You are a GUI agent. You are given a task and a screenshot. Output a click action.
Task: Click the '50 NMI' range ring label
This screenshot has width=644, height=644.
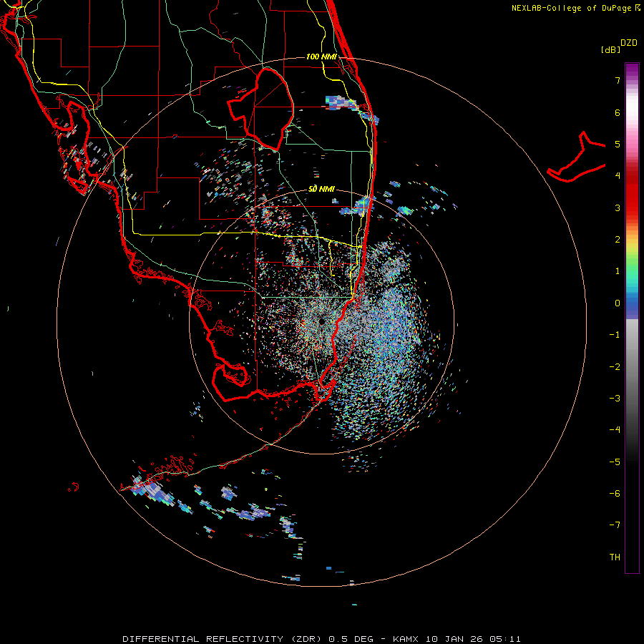321,189
